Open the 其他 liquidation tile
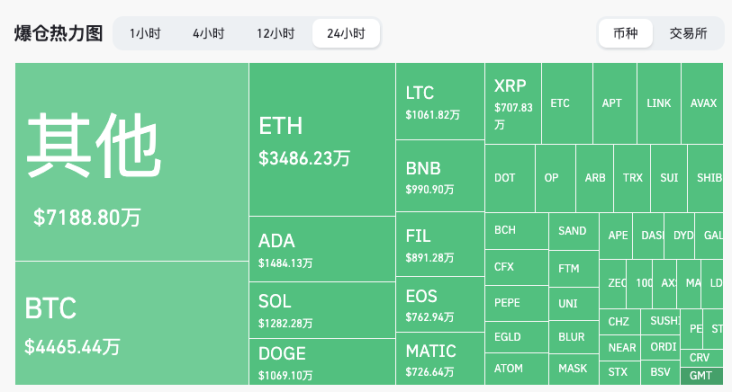732x392 pixels. 132,162
